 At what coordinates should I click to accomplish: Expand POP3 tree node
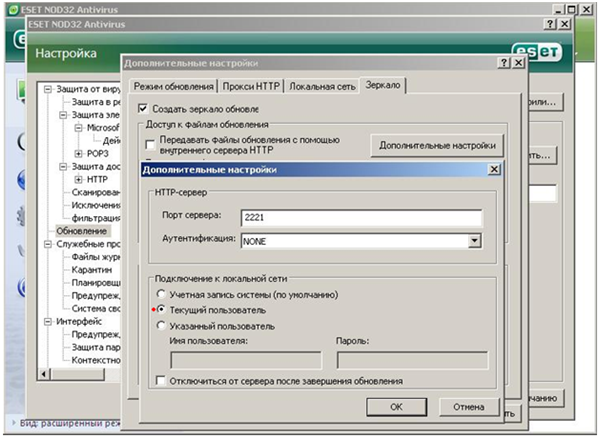pos(79,154)
